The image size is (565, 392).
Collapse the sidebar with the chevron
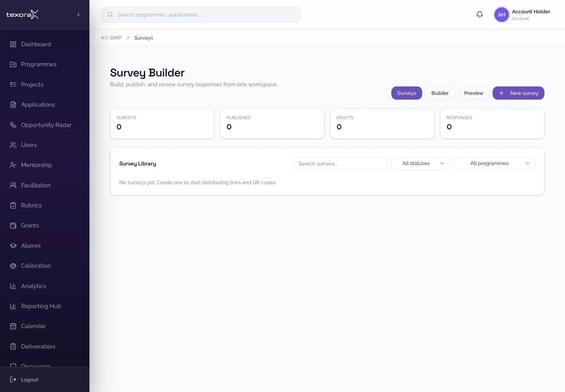coord(78,15)
